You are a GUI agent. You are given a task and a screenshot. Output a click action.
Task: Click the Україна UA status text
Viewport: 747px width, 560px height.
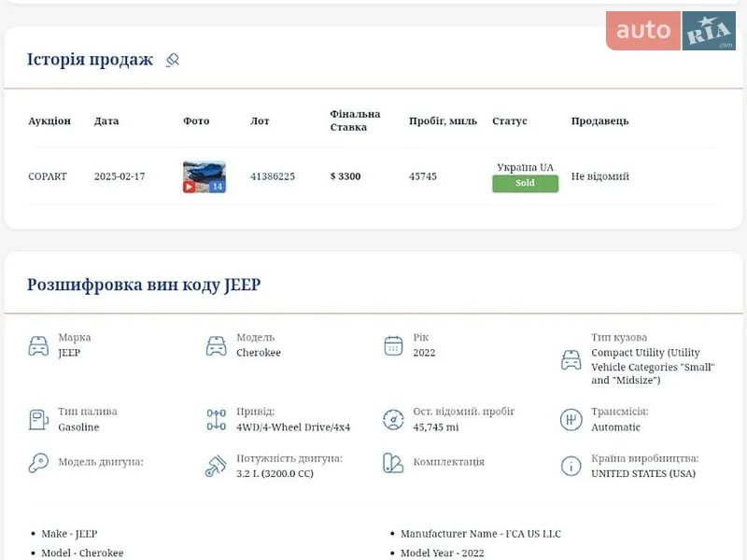(525, 167)
